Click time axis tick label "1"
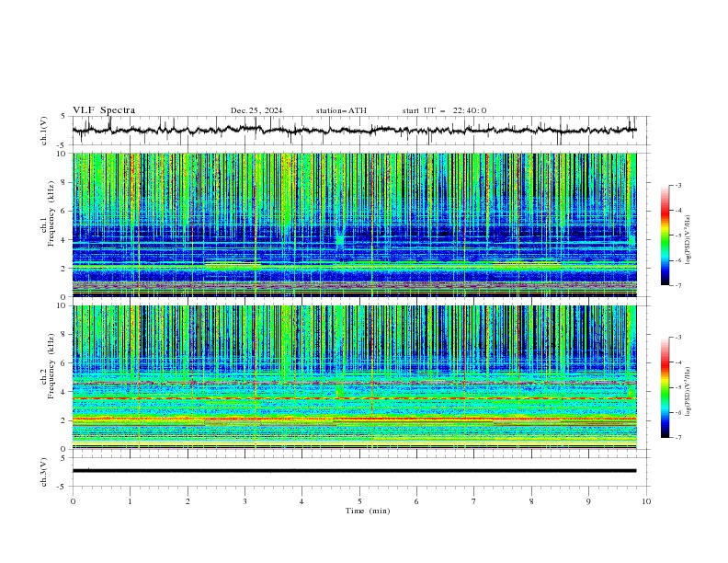Viewport: 728px width, 563px height. click(x=130, y=501)
